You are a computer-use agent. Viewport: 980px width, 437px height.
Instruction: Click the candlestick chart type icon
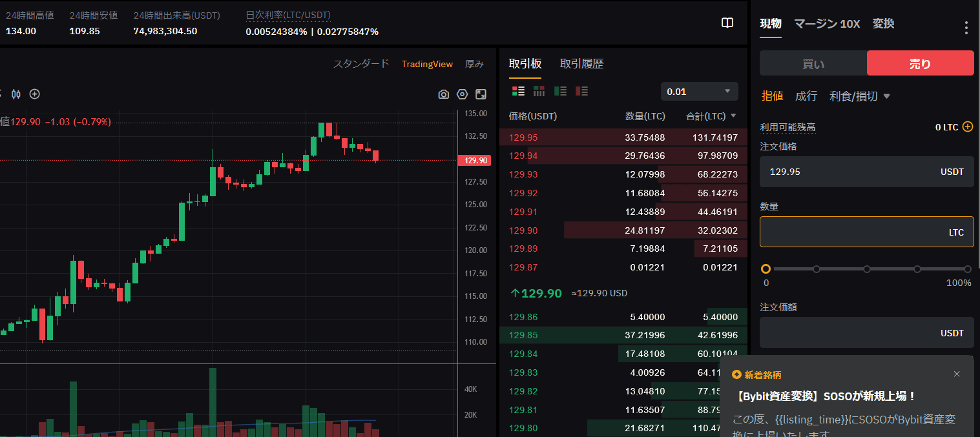click(16, 94)
